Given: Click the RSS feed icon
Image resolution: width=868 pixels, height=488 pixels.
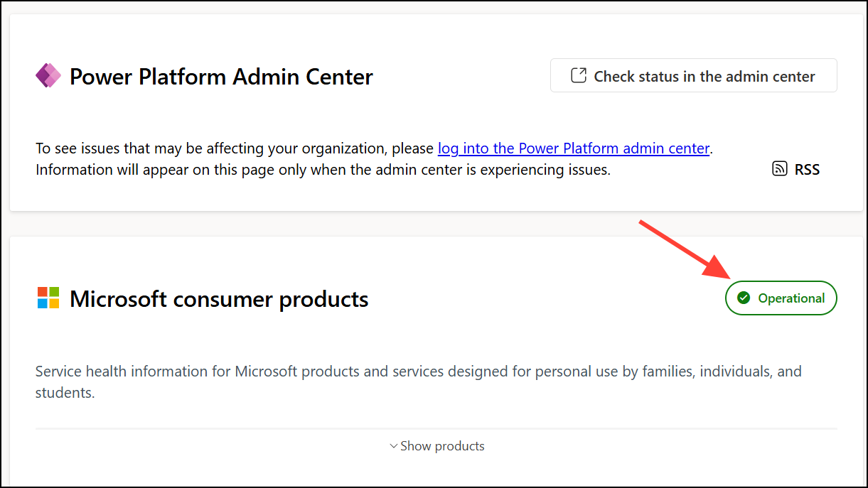Looking at the screenshot, I should pos(780,169).
